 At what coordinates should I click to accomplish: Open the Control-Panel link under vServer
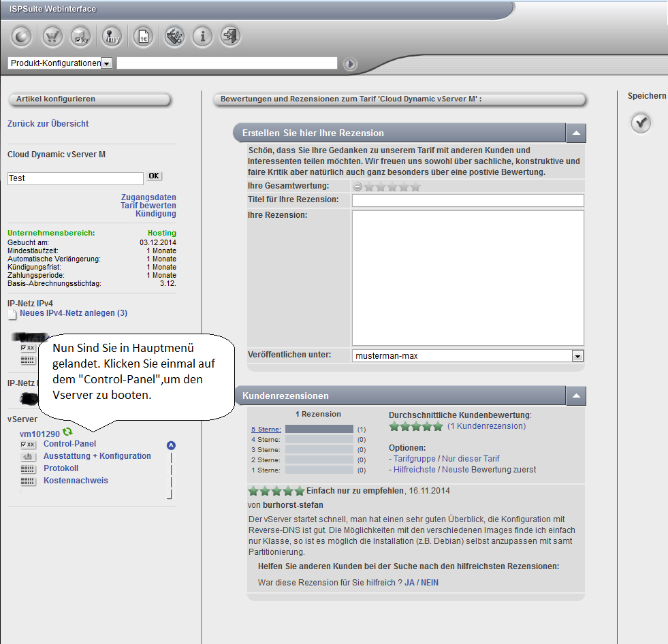(x=69, y=444)
